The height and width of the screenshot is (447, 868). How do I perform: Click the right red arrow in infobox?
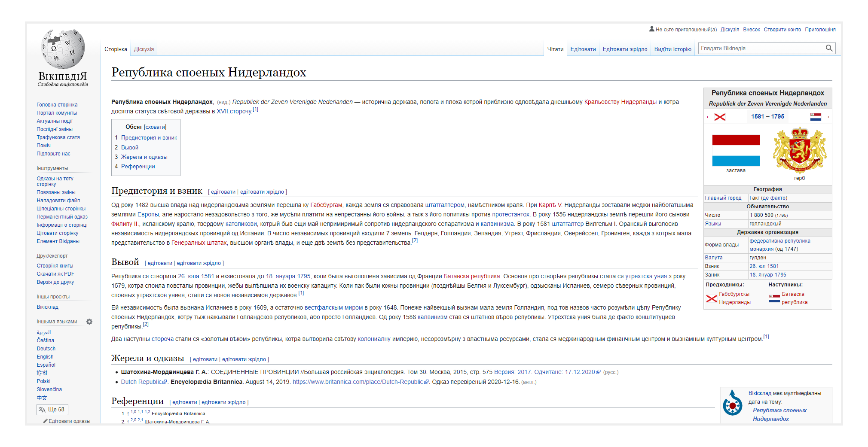tap(826, 117)
